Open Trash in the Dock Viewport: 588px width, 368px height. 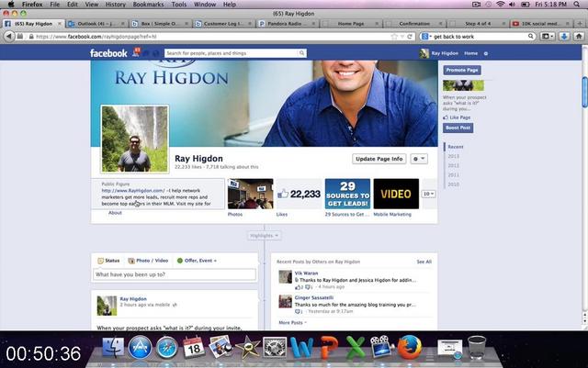477,348
